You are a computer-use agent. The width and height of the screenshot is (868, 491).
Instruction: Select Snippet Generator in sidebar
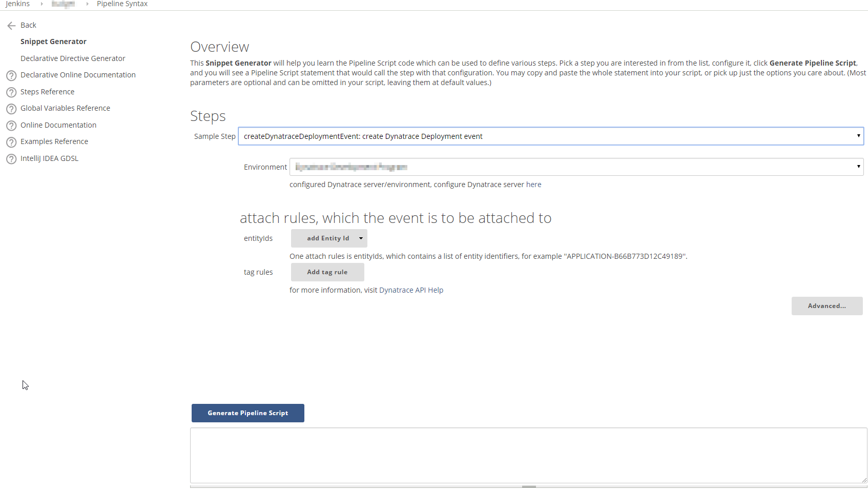coord(53,42)
